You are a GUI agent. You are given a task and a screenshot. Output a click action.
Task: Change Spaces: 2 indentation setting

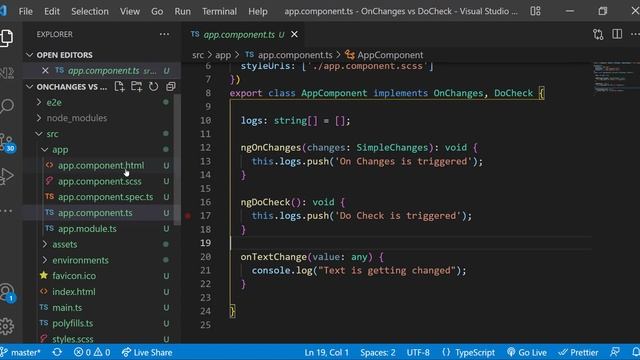(x=378, y=352)
